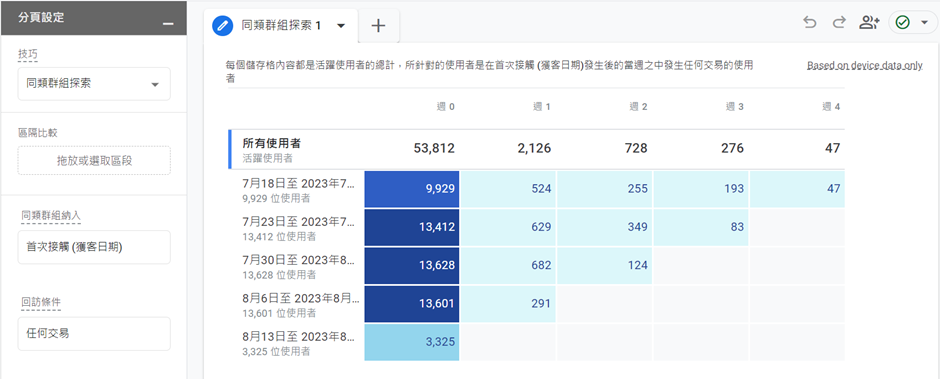Click the 分頁設定 panel header

pyautogui.click(x=94, y=18)
